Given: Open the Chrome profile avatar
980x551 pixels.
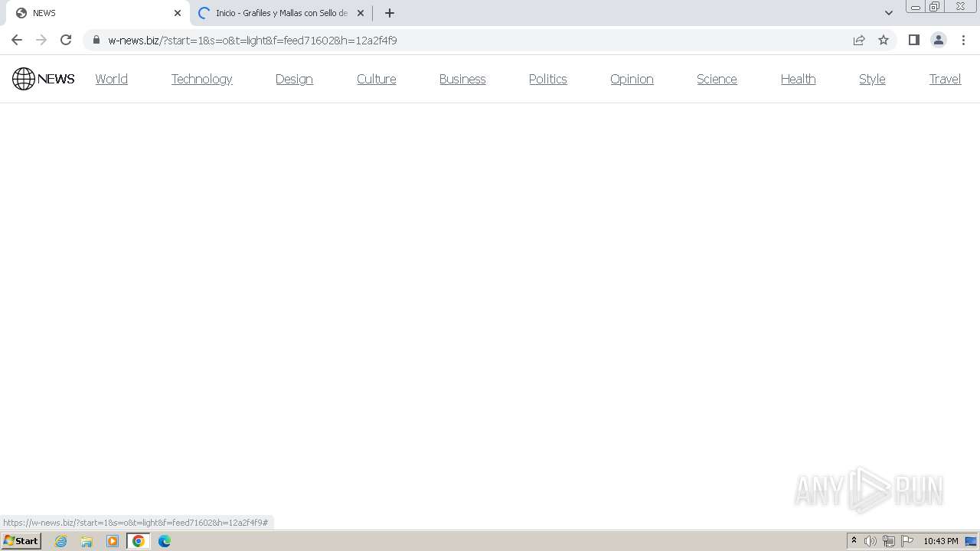Looking at the screenshot, I should click(939, 40).
